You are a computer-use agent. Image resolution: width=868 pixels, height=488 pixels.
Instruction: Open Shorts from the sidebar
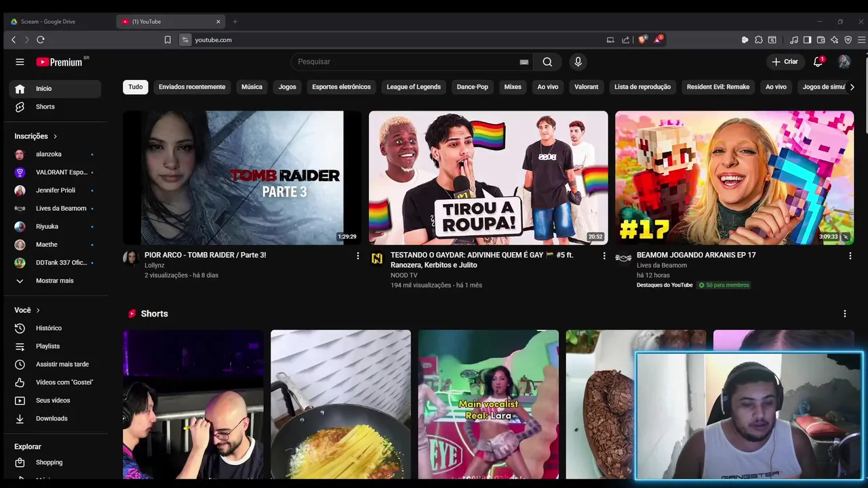[55, 107]
